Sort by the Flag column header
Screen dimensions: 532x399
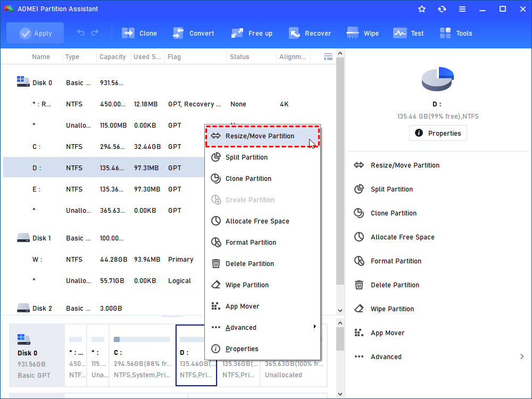pyautogui.click(x=195, y=57)
